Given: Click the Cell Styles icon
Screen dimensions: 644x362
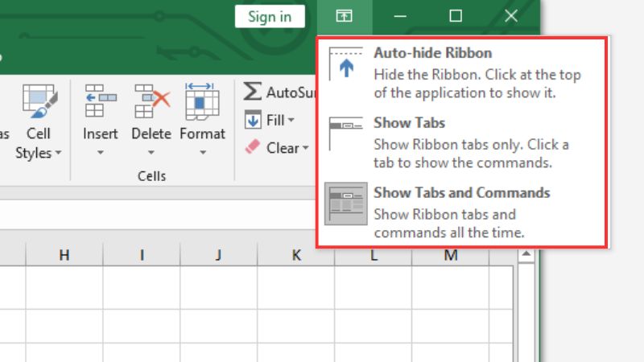Looking at the screenshot, I should [x=37, y=101].
